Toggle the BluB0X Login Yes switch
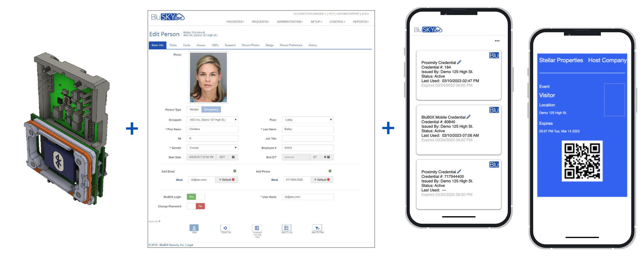 [196, 197]
